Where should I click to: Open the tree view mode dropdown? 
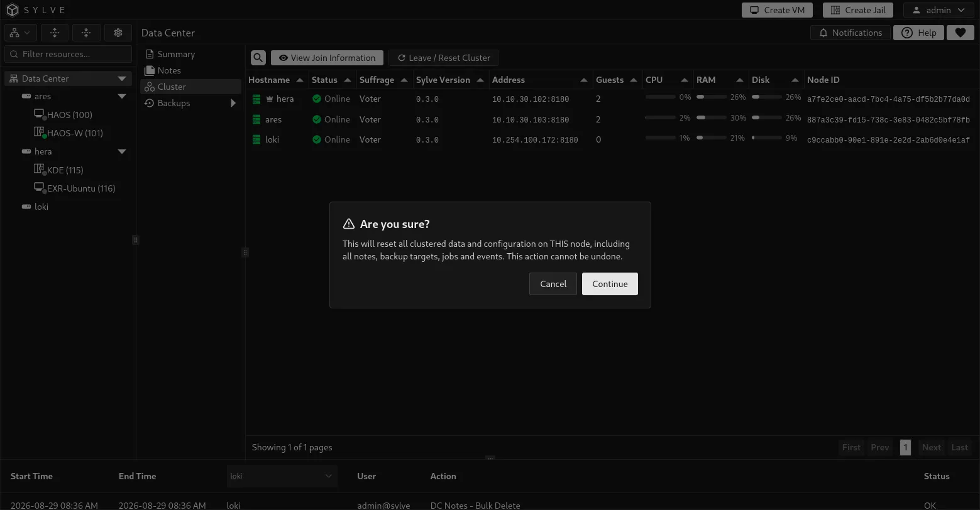click(x=21, y=33)
